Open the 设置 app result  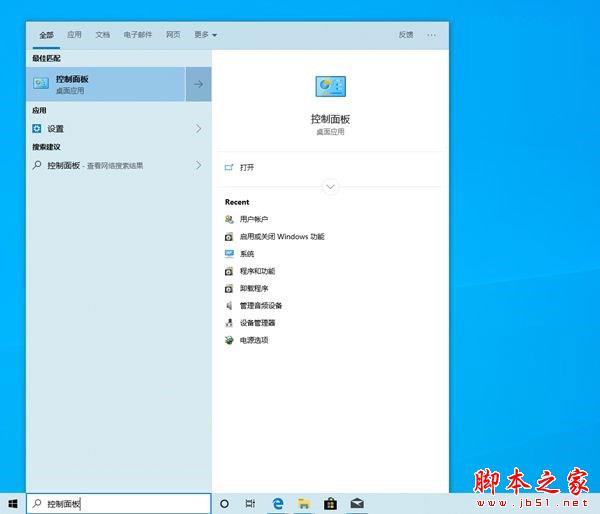(x=109, y=129)
